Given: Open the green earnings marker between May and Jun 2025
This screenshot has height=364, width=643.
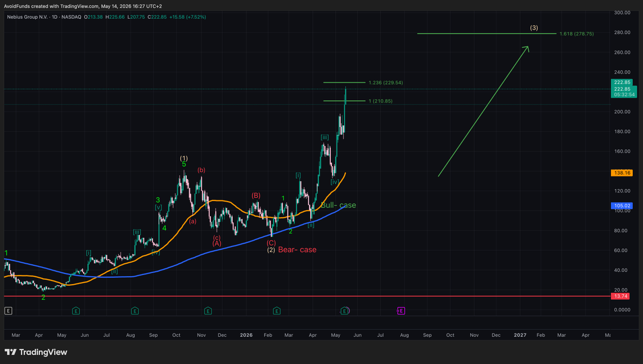Looking at the screenshot, I should (76, 311).
